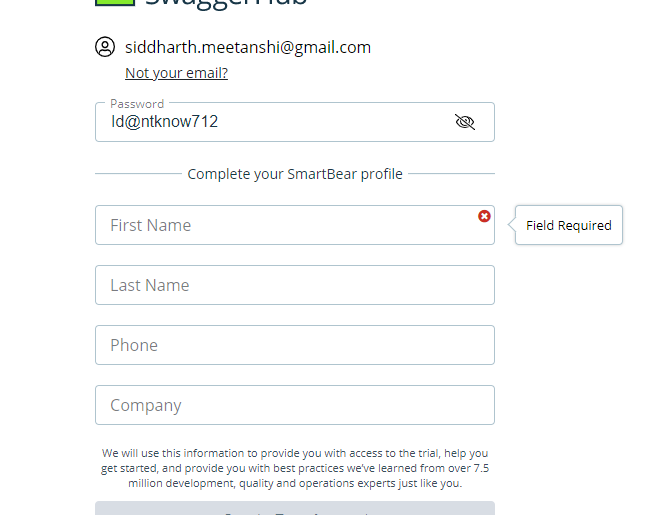Click the gray account-creation button at the bottom
646x515 pixels.
point(295,508)
